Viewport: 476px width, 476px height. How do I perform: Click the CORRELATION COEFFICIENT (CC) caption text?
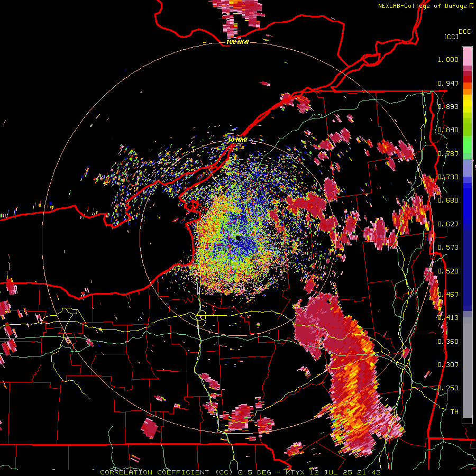167,472
